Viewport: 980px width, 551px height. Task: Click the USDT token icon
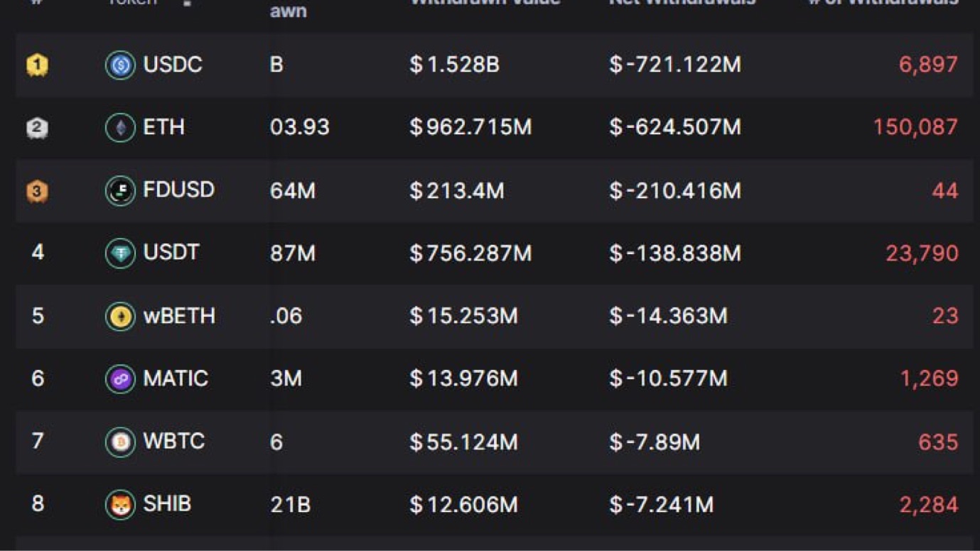click(x=120, y=253)
